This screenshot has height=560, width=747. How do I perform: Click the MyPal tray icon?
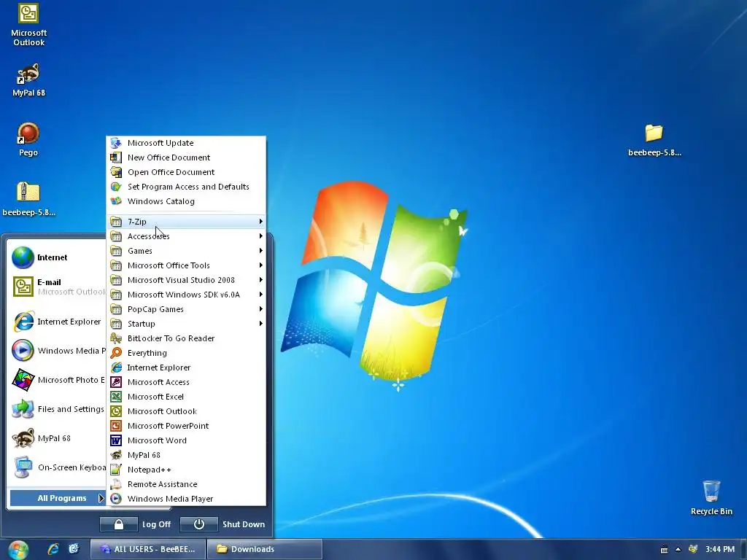coord(693,549)
